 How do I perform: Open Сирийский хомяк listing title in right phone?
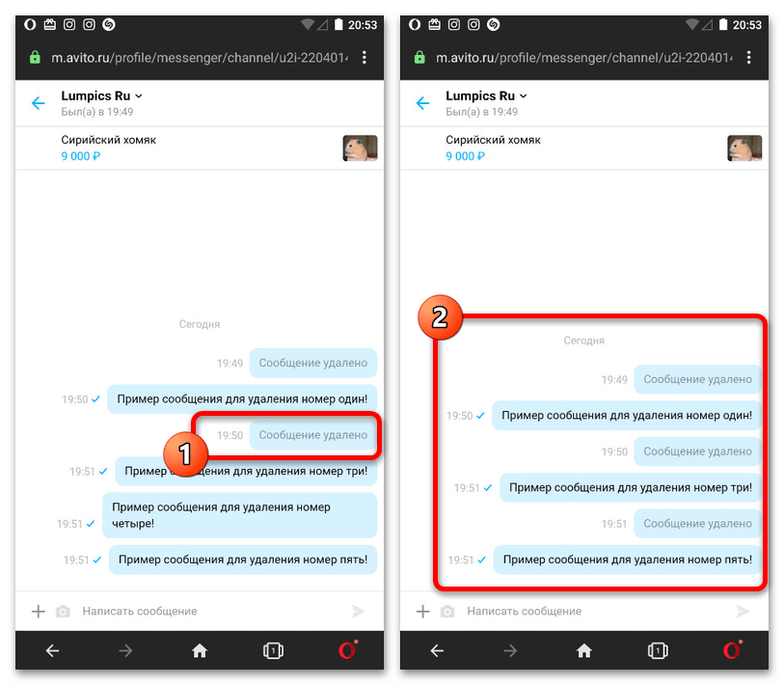493,140
